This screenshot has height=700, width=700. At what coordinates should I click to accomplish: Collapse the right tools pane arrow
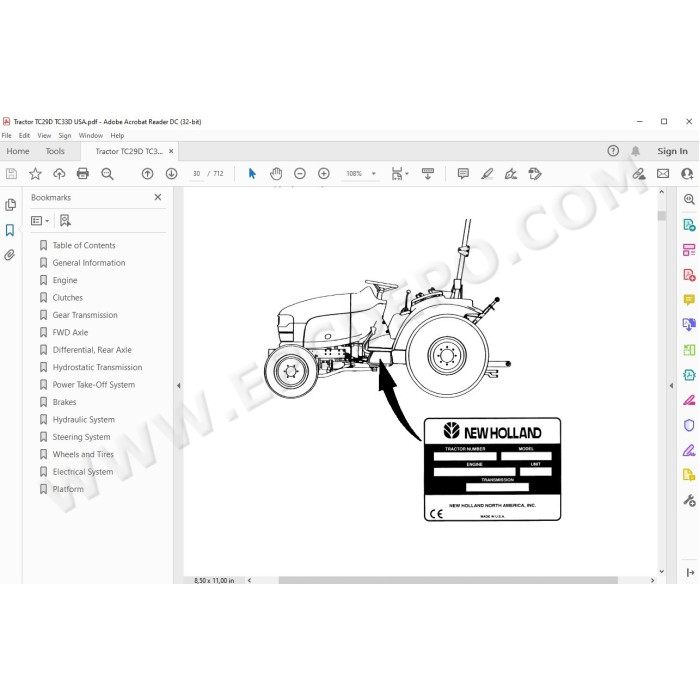(671, 385)
